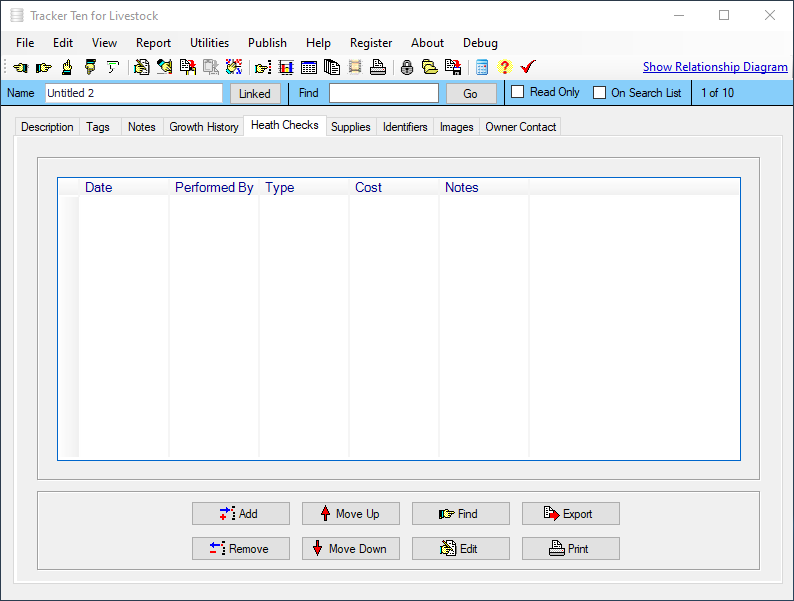Click the Type column header
794x601 pixels.
tap(304, 187)
